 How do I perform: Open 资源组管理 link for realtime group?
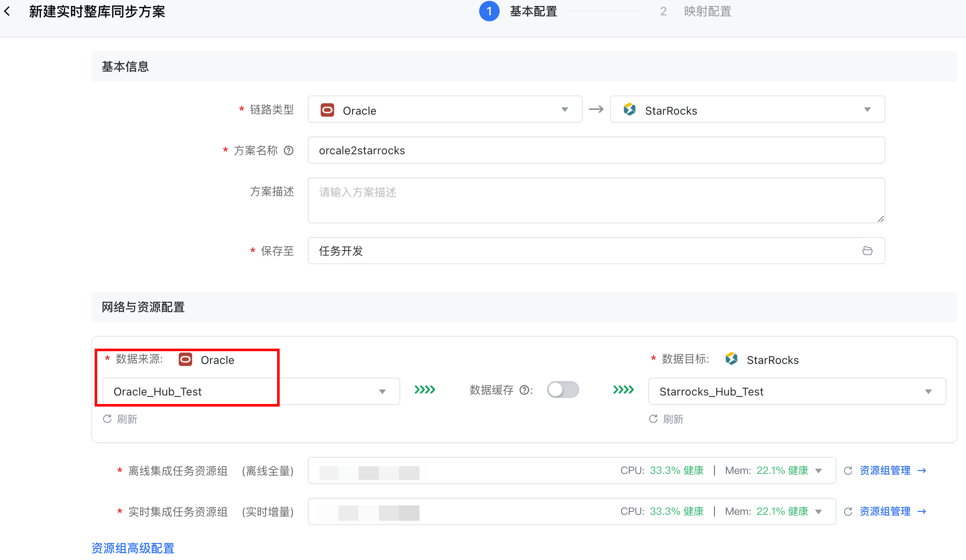click(x=885, y=511)
